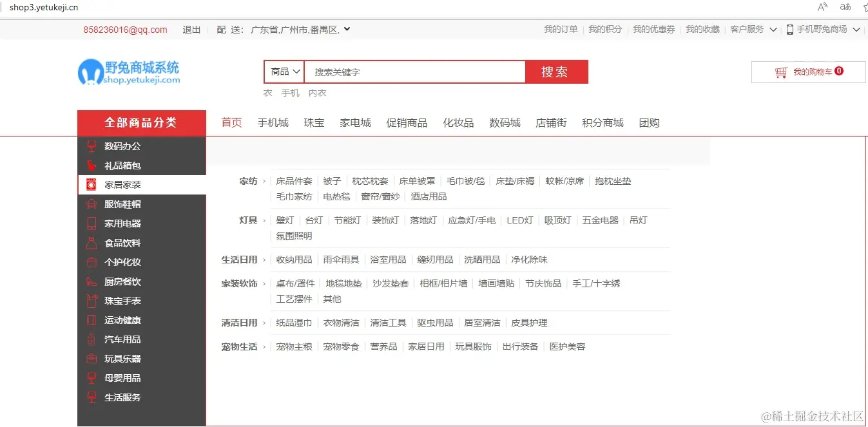Open the LED灯 subcategory link

click(x=520, y=221)
